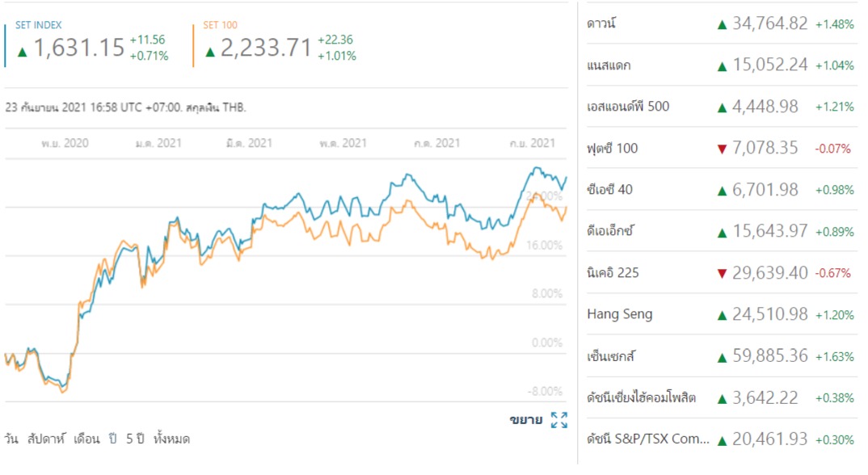Screen dimensions: 868x475
Task: Select the สัปดาห์ (week) time range
Action: pyautogui.click(x=45, y=439)
